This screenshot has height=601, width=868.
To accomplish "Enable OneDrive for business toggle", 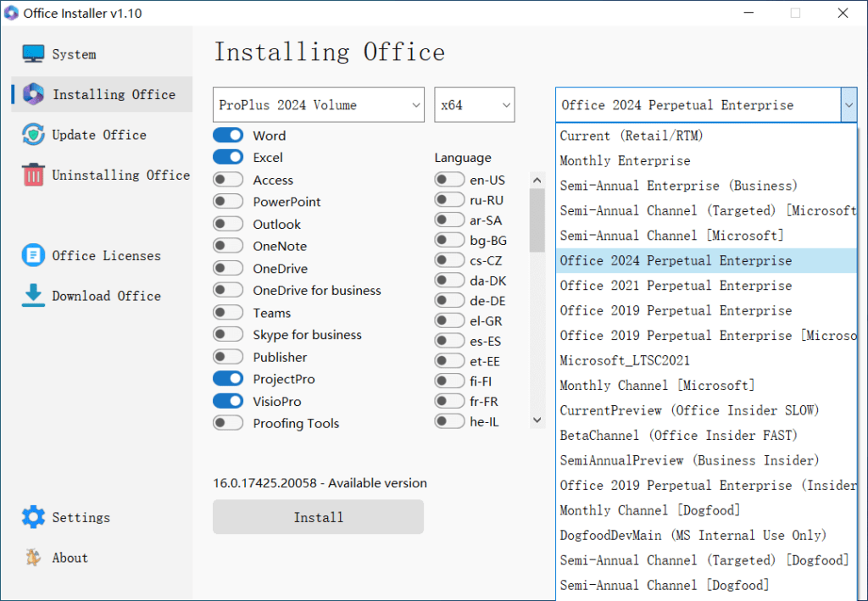I will (x=228, y=290).
